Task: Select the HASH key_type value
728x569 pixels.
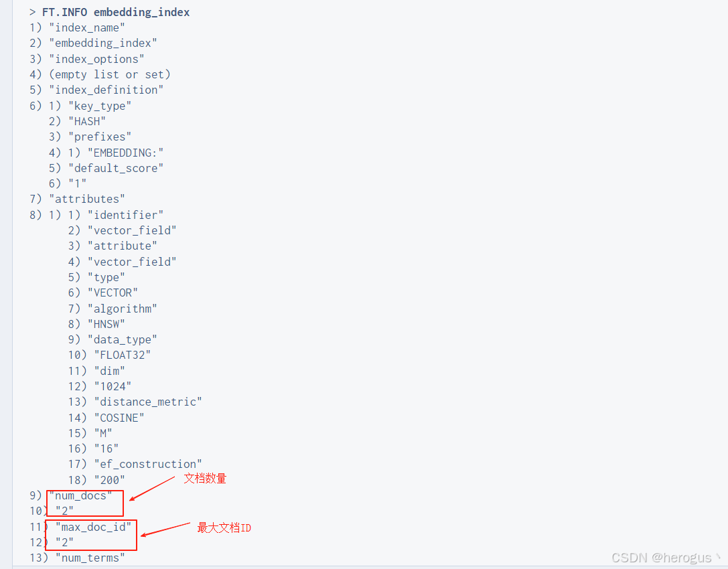Action: 87,121
